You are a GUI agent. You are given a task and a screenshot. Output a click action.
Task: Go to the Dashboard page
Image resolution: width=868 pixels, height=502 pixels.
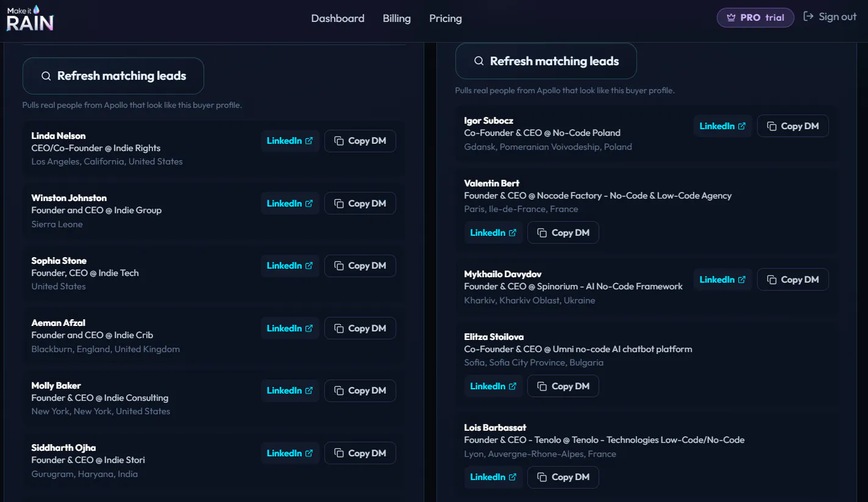pos(338,18)
